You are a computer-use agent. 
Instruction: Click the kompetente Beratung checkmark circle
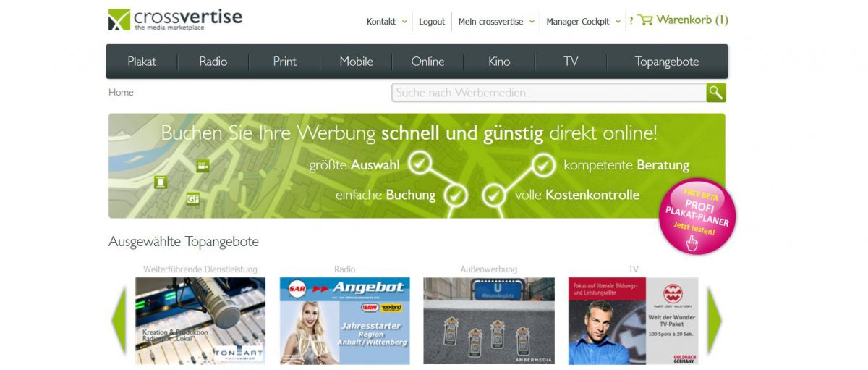pyautogui.click(x=543, y=164)
